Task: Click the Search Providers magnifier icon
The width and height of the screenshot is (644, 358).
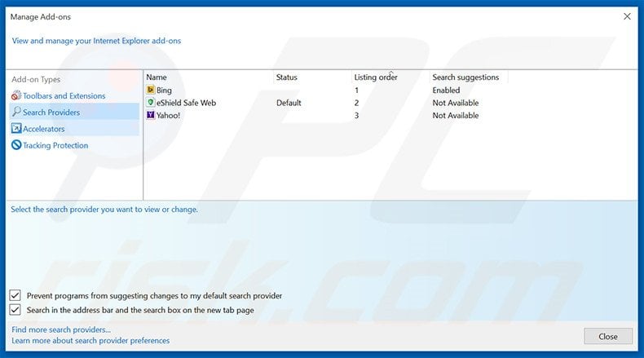Action: (16, 112)
